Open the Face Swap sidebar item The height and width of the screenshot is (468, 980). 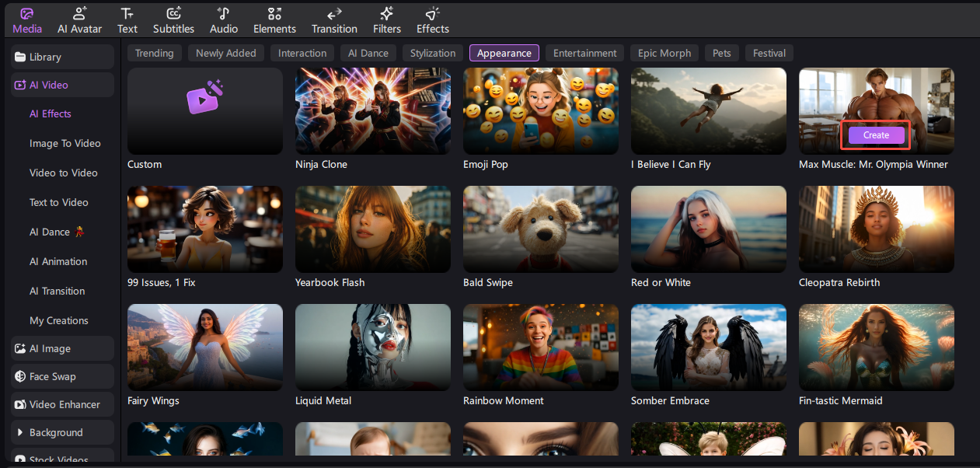62,376
